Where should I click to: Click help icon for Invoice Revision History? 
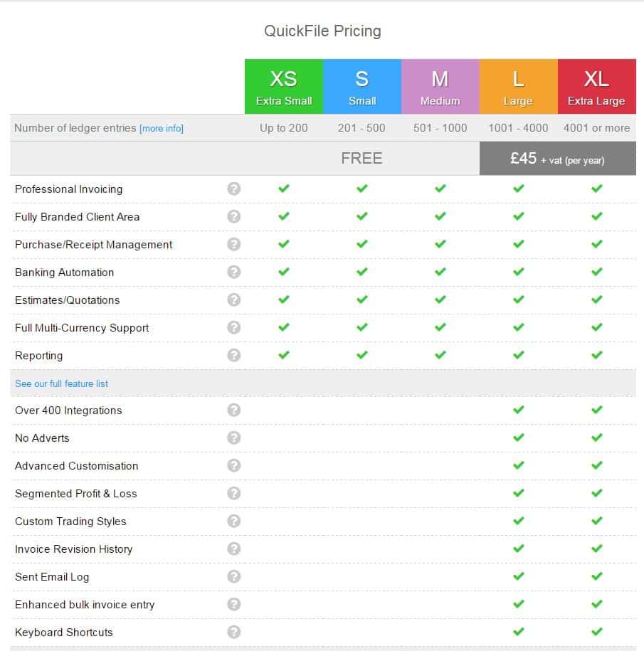234,549
